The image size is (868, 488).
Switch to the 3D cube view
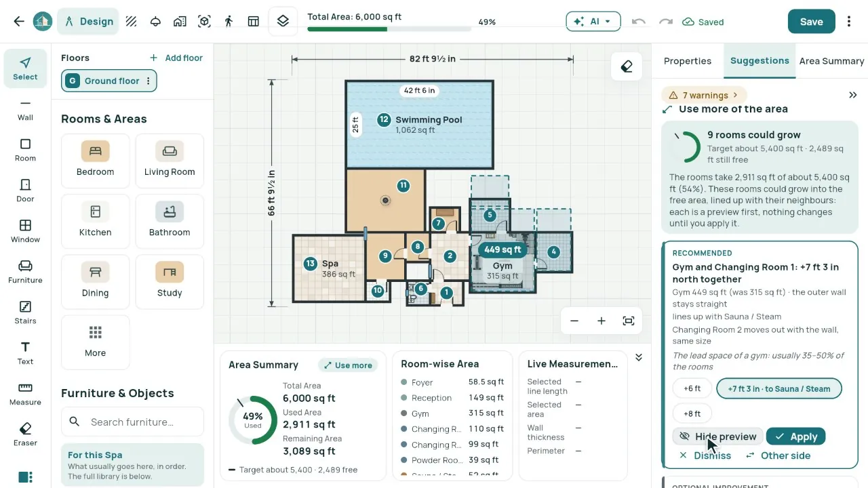pyautogui.click(x=204, y=22)
